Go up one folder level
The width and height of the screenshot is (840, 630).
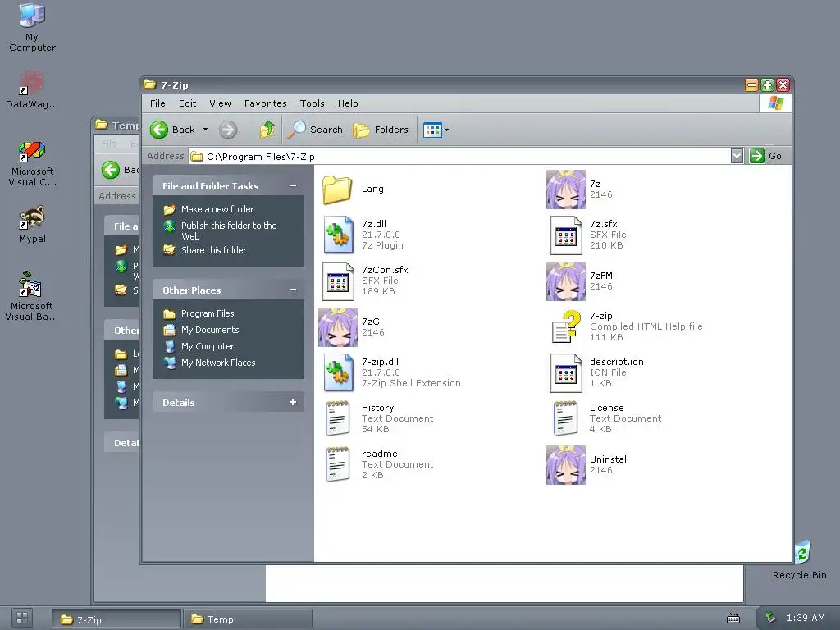point(267,130)
